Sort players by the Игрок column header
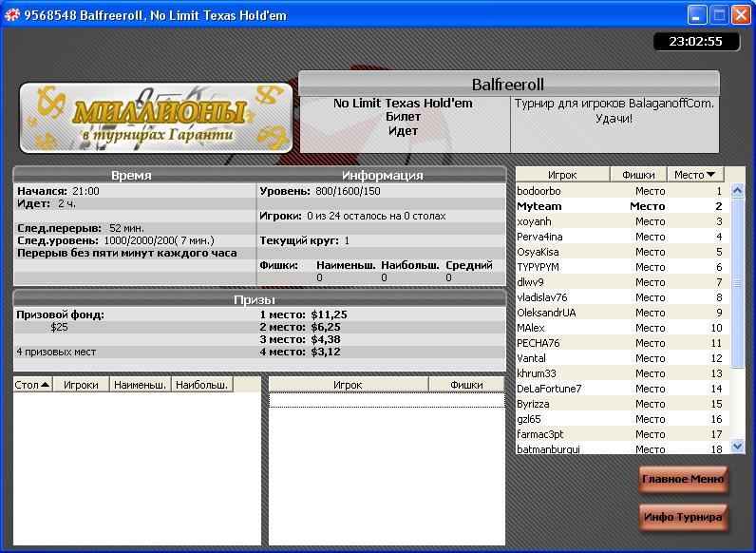The width and height of the screenshot is (756, 553). (x=562, y=175)
